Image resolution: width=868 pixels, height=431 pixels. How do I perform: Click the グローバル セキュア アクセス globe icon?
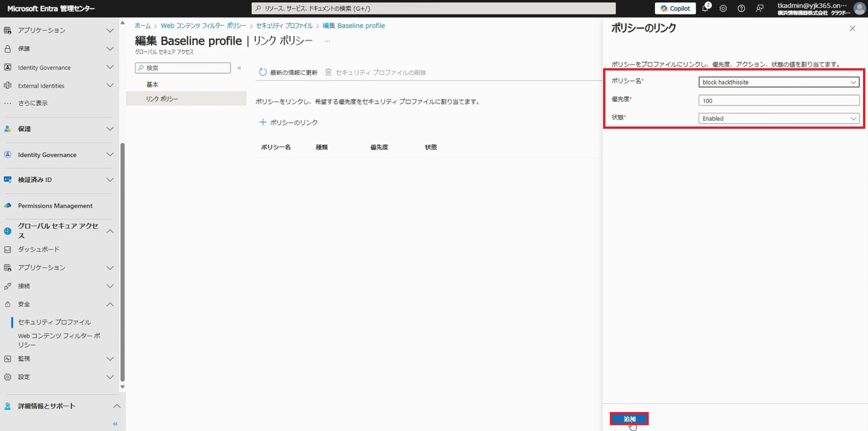click(8, 231)
